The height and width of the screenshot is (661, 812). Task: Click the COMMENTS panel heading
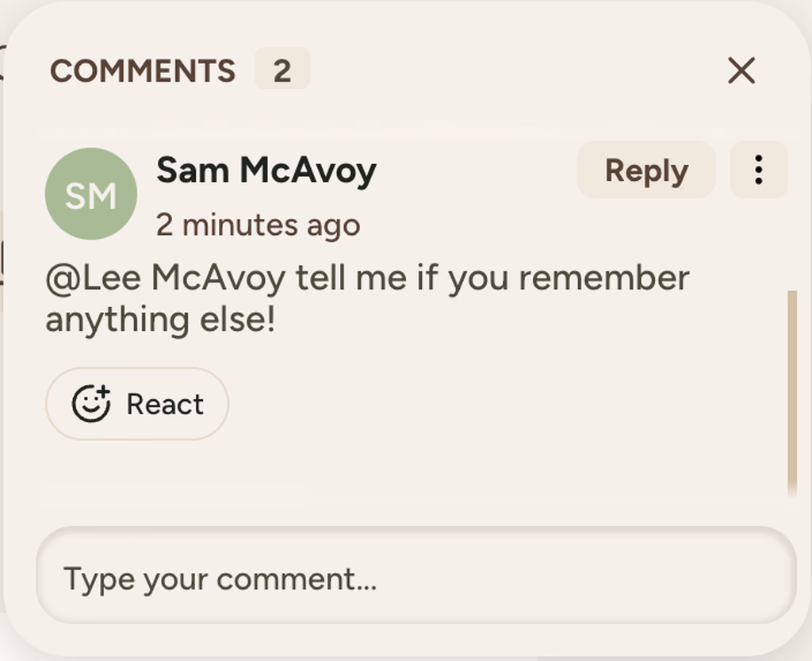tap(143, 71)
